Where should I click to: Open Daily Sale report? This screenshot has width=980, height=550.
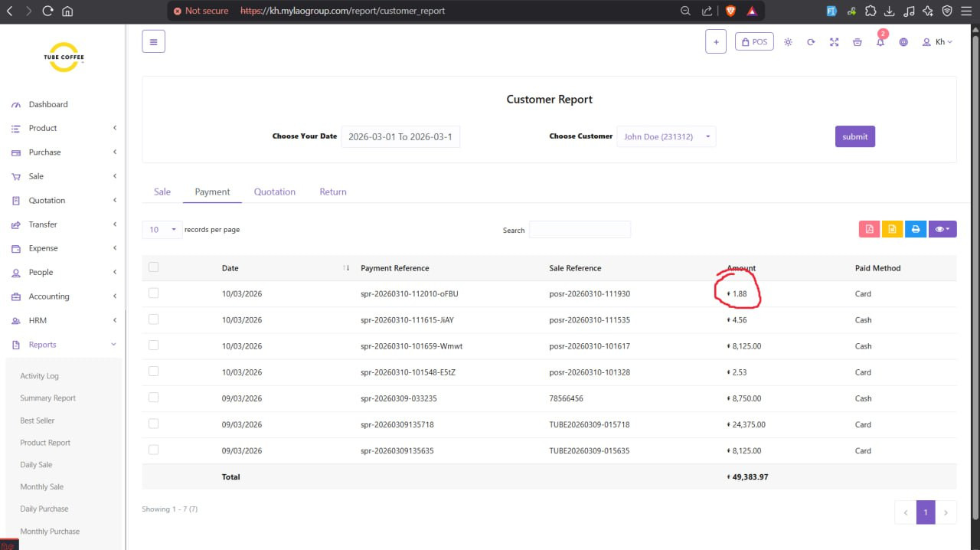point(36,465)
